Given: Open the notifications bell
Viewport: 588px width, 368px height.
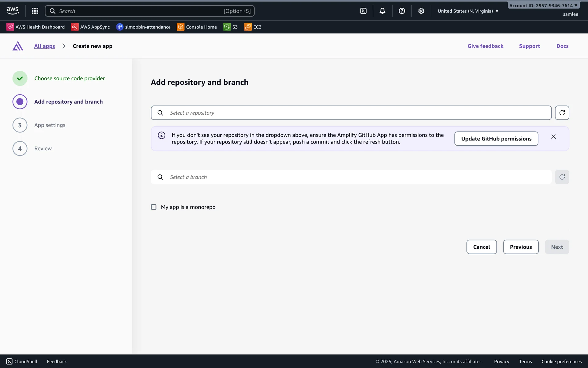Looking at the screenshot, I should point(382,11).
